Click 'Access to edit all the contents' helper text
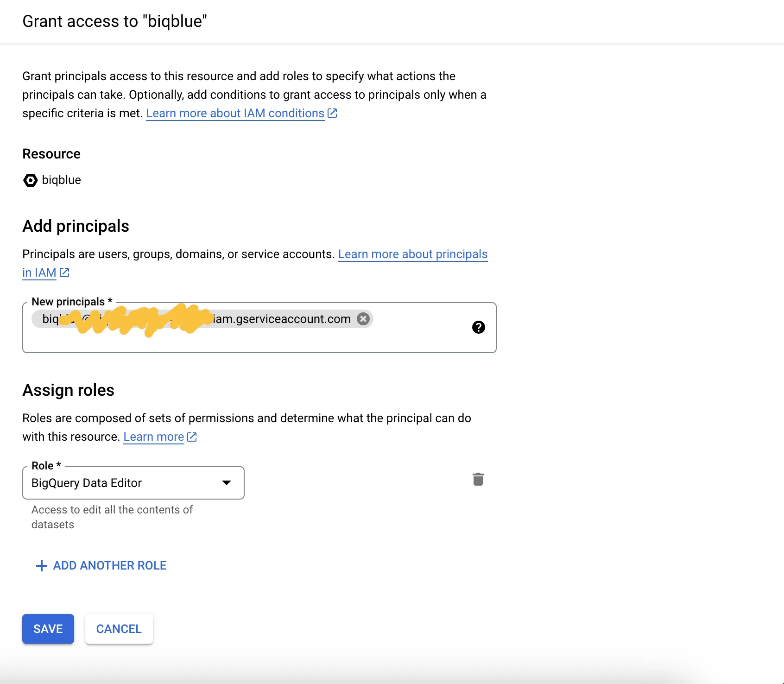The width and height of the screenshot is (784, 684). [x=112, y=517]
